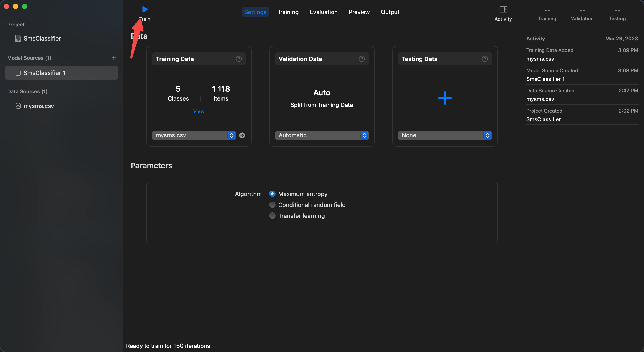Add a new model source with plus icon
Viewport: 644px width, 352px height.
(x=114, y=58)
